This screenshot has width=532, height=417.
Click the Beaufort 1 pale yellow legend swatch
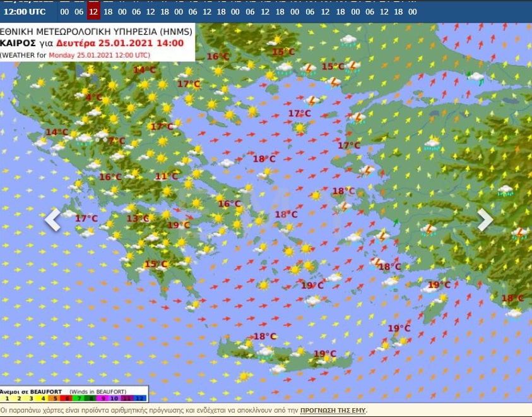click(x=6, y=399)
